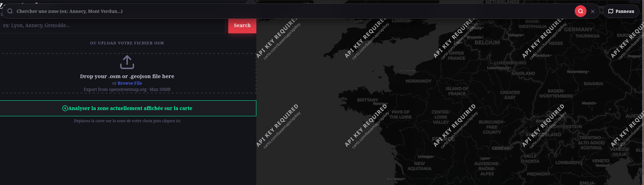Click the 'Déplacez la carte sur la zone' hint
This screenshot has height=185, width=644.
(127, 121)
